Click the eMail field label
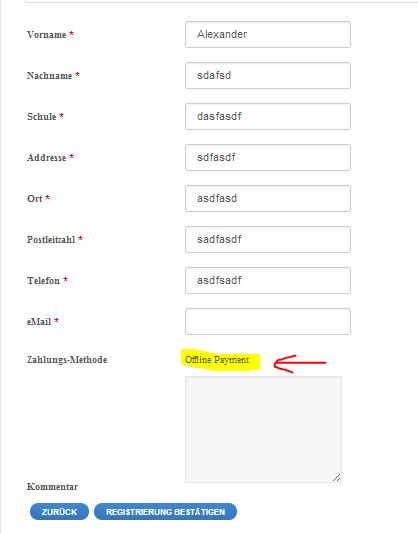418x534 pixels. 39,321
